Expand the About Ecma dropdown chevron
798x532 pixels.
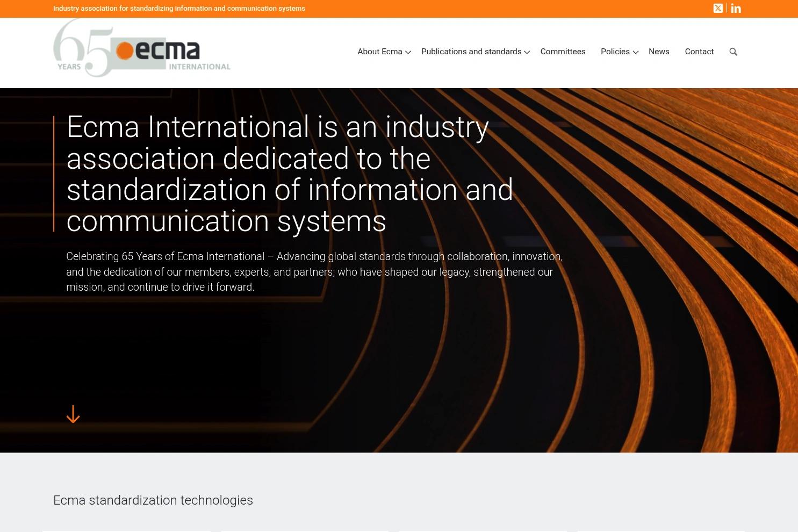coord(408,52)
